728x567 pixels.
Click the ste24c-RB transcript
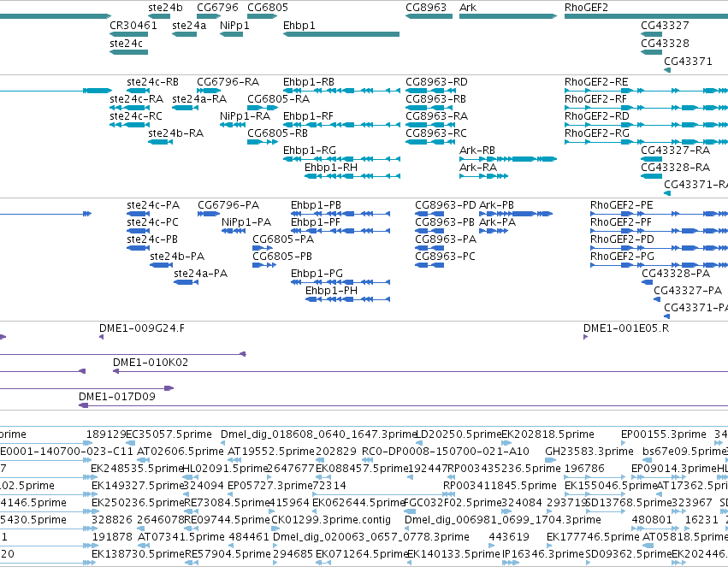click(138, 91)
